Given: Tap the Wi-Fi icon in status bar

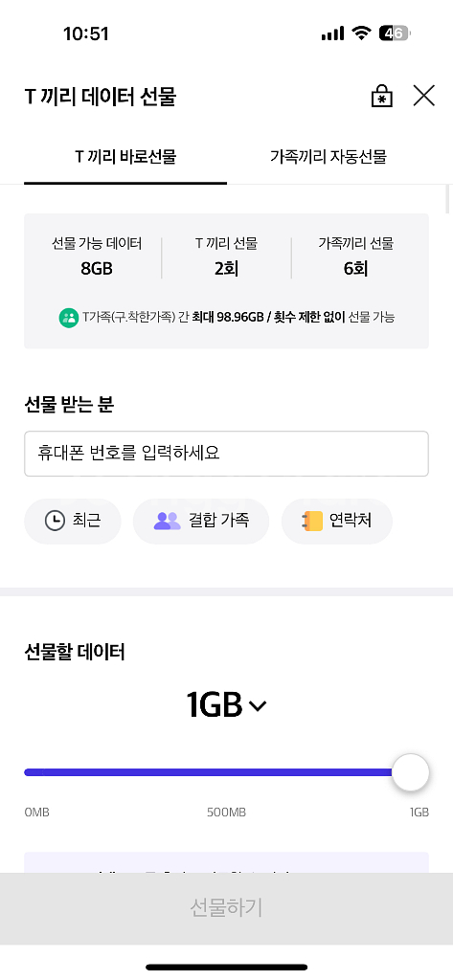Looking at the screenshot, I should pyautogui.click(x=361, y=33).
